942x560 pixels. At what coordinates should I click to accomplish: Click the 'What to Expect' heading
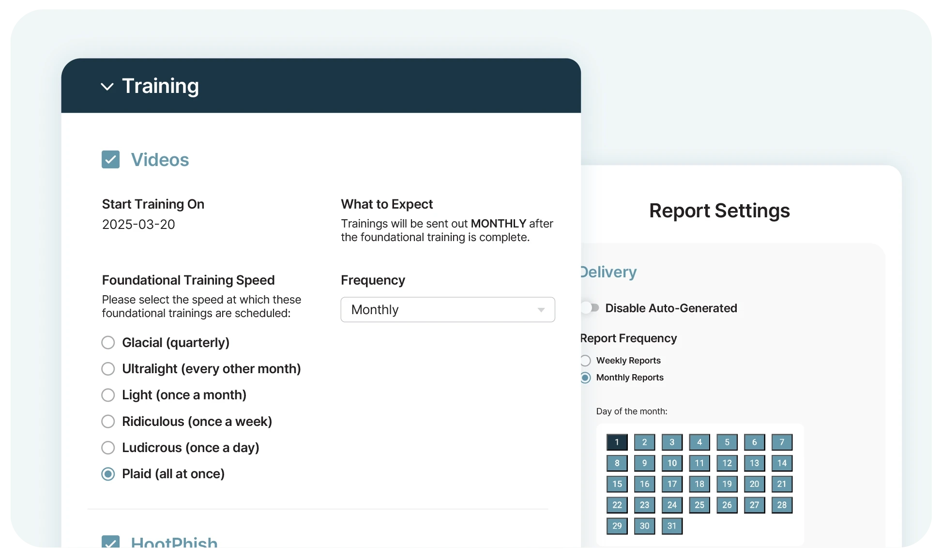387,204
